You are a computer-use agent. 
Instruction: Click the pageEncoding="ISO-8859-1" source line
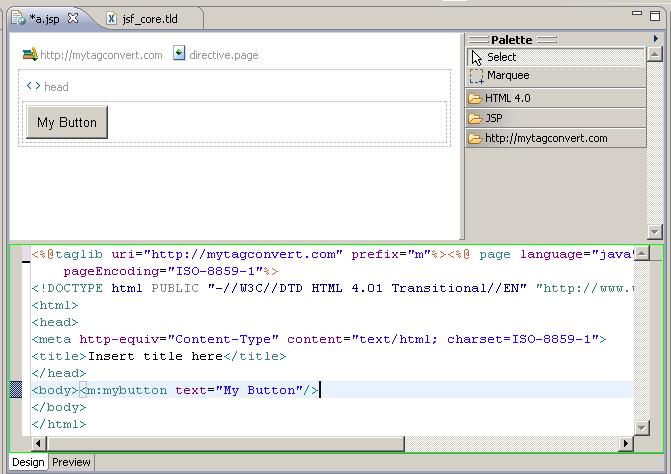(x=171, y=271)
